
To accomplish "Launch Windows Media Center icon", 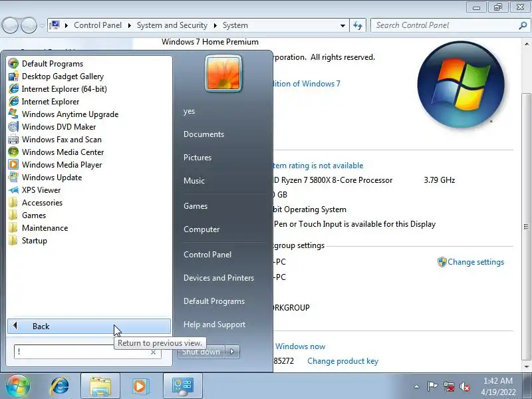I will (13, 152).
